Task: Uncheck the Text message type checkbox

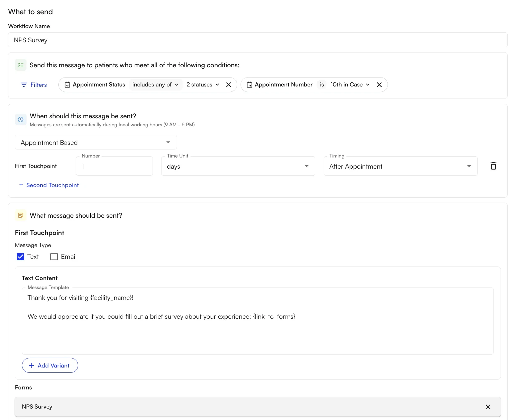Action: [x=20, y=256]
